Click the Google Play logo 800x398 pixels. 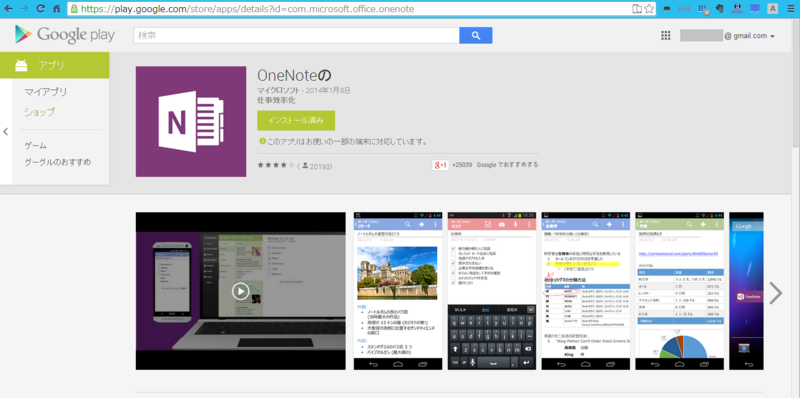[x=65, y=35]
